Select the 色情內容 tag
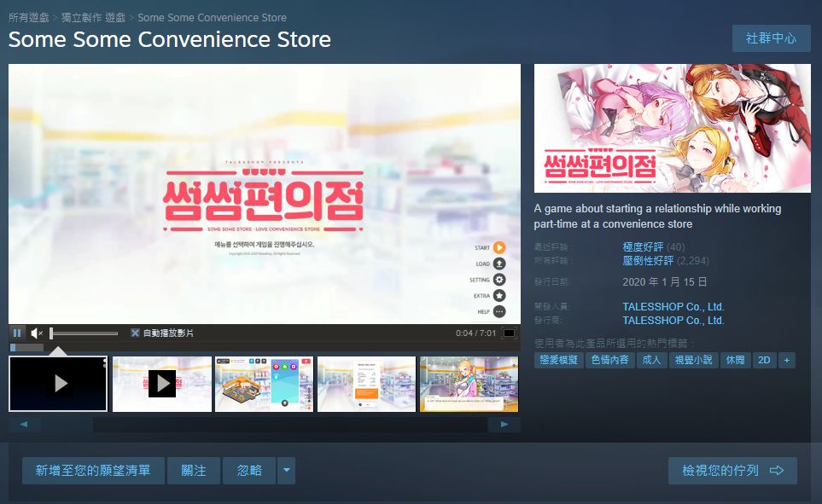The width and height of the screenshot is (822, 504). 610,360
